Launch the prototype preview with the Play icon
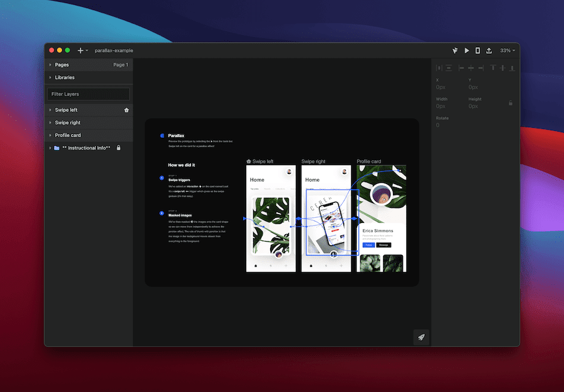The image size is (564, 392). click(x=466, y=50)
